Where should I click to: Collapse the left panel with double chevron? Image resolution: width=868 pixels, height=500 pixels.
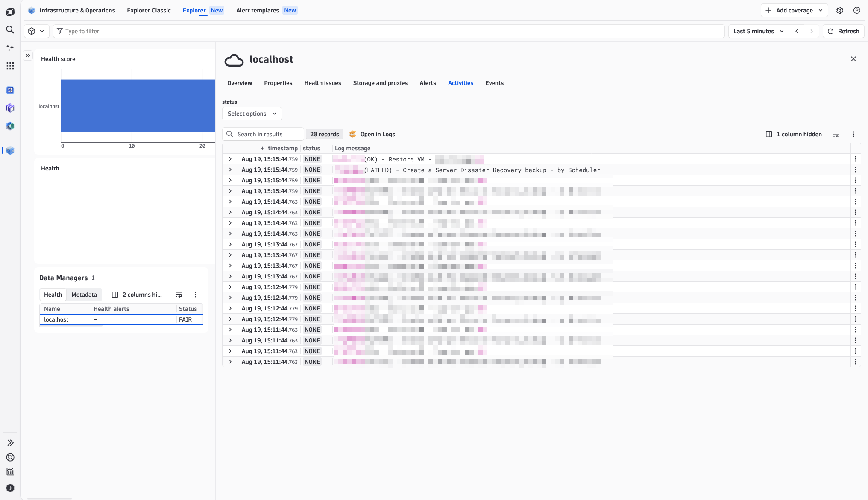[x=28, y=56]
